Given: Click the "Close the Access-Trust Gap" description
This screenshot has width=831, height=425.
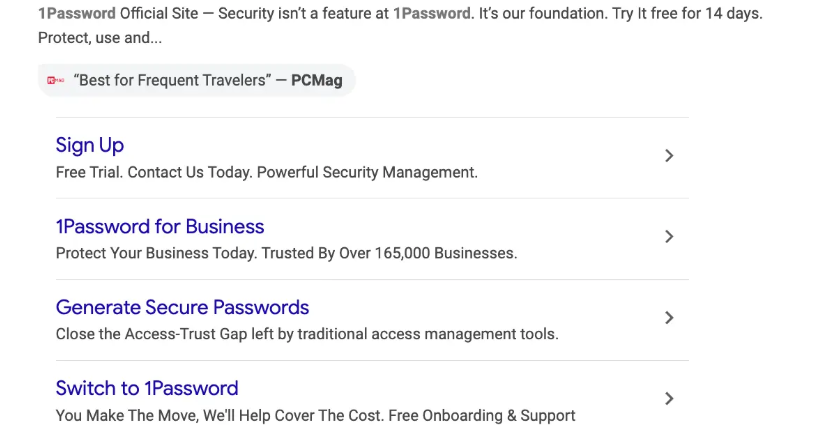Looking at the screenshot, I should [306, 334].
